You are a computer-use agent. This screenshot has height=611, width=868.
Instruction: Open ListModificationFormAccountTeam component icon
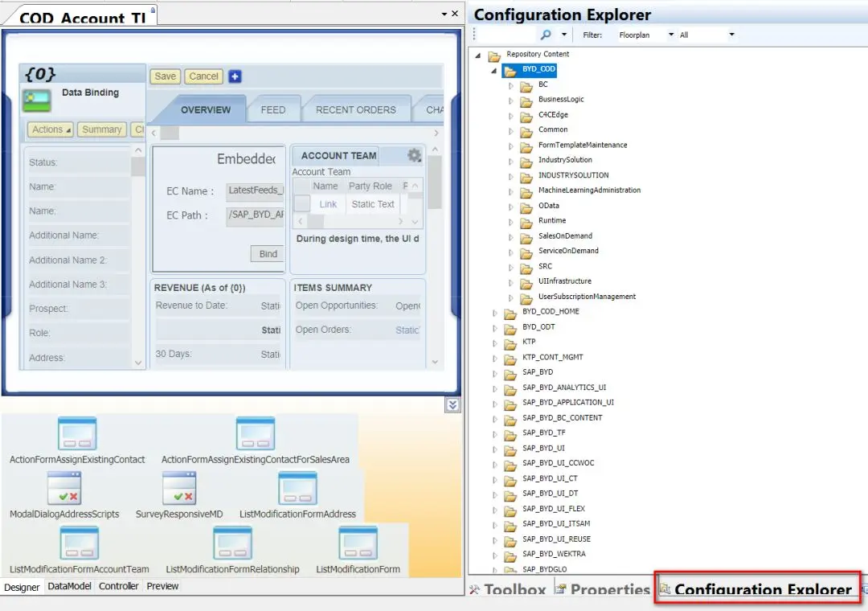point(79,543)
